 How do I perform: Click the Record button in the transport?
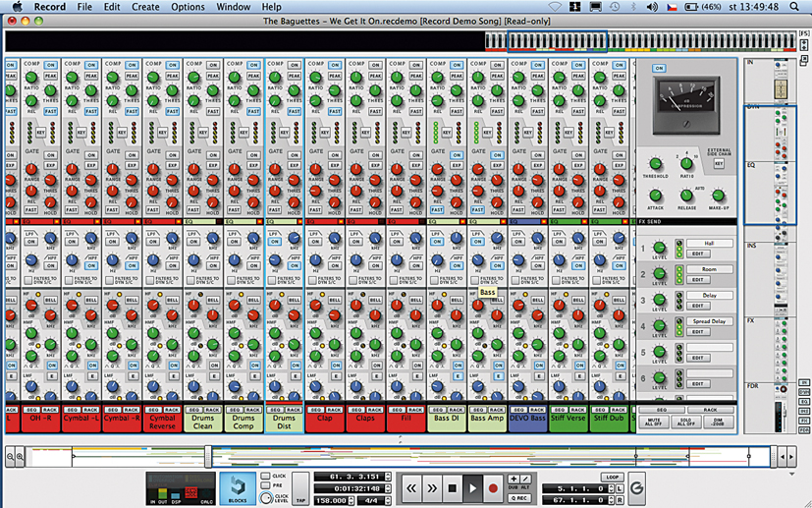[493, 487]
